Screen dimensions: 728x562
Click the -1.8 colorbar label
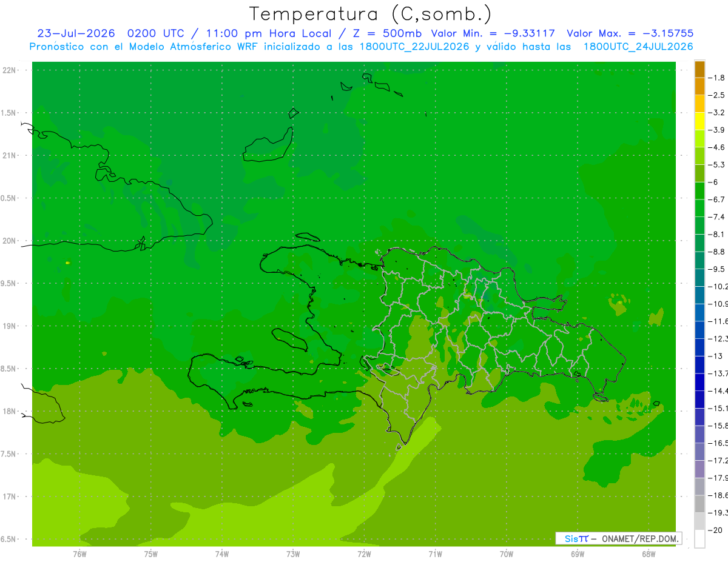[x=716, y=78]
